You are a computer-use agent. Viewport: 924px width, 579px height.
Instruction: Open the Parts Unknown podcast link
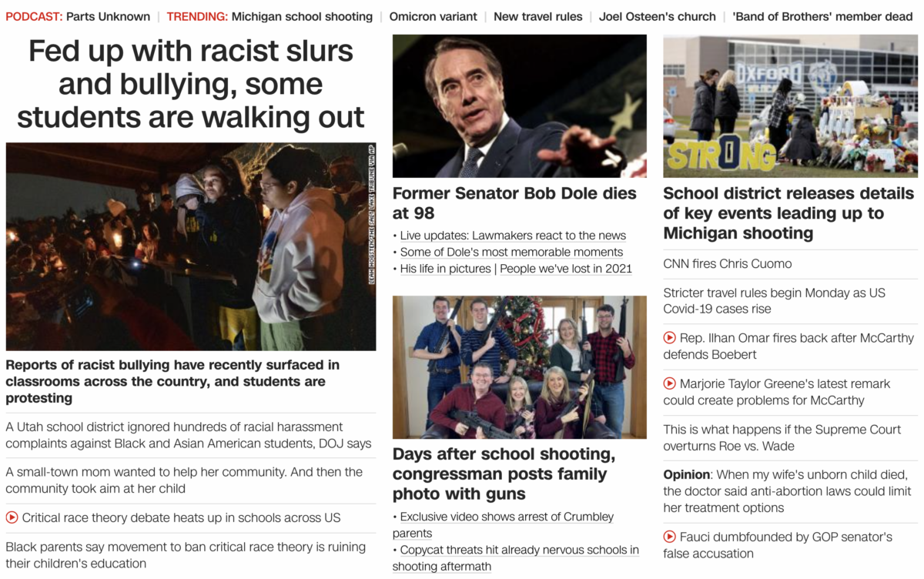click(108, 16)
